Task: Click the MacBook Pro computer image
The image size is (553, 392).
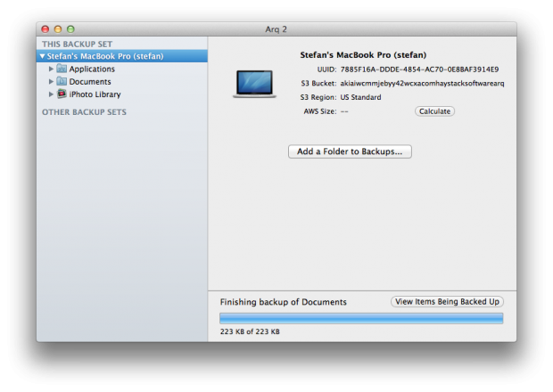Action: [x=254, y=84]
